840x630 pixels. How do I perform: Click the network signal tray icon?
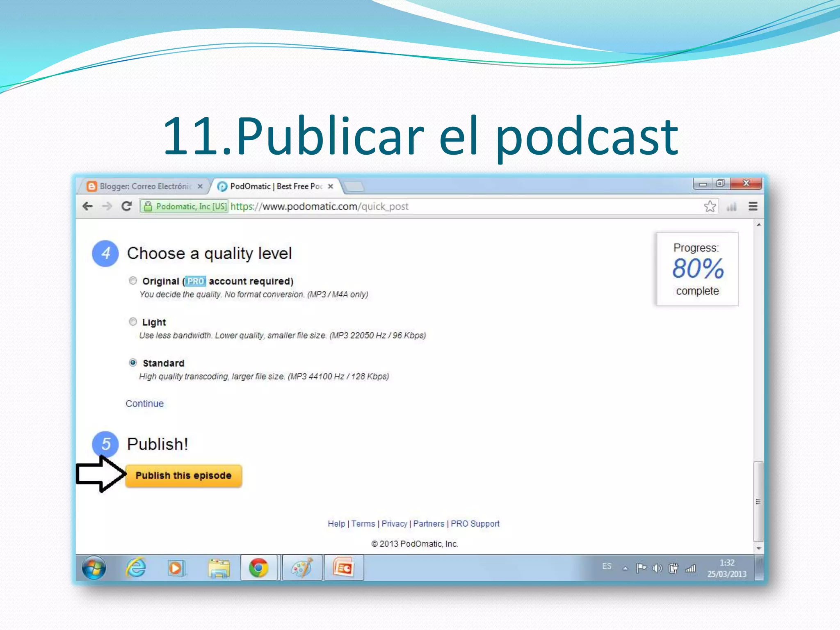point(690,568)
